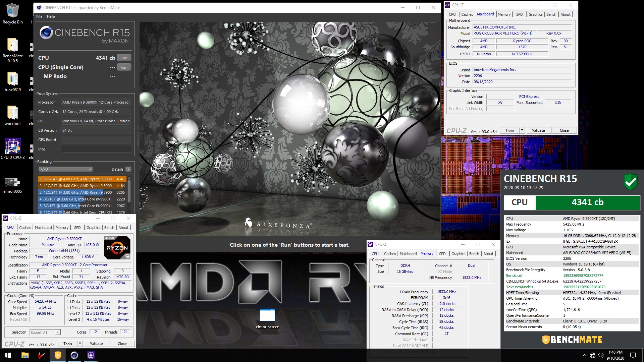Switch to CPU-Z taskbar icon

point(91,355)
